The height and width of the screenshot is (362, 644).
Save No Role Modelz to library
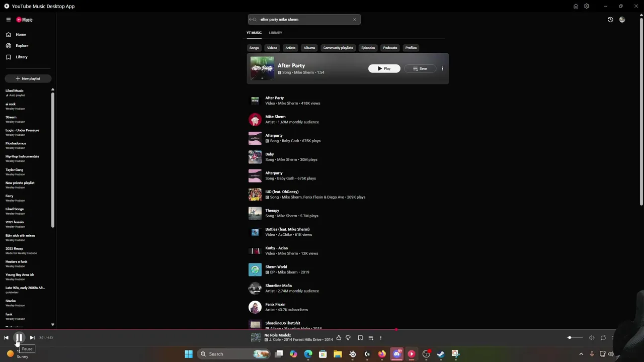(x=360, y=338)
